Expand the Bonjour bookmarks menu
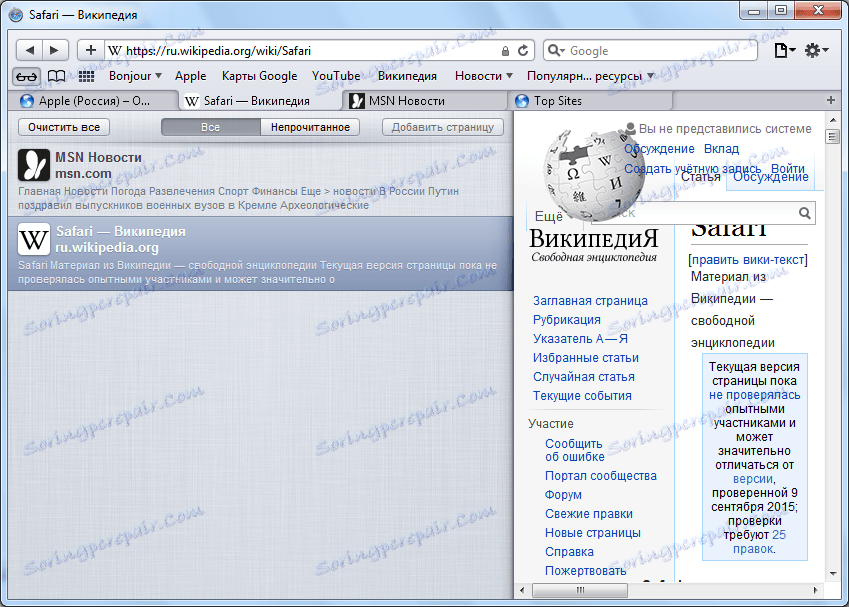Screen dimensions: 849x607 point(135,76)
